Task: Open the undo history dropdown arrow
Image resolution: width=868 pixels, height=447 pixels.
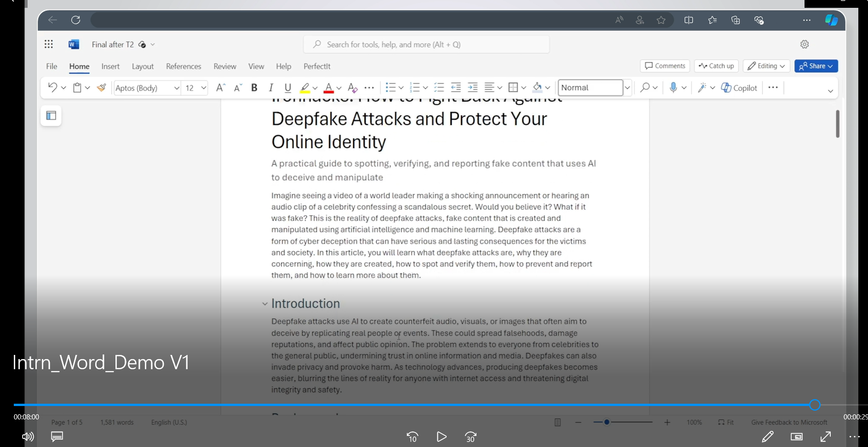Action: 63,87
